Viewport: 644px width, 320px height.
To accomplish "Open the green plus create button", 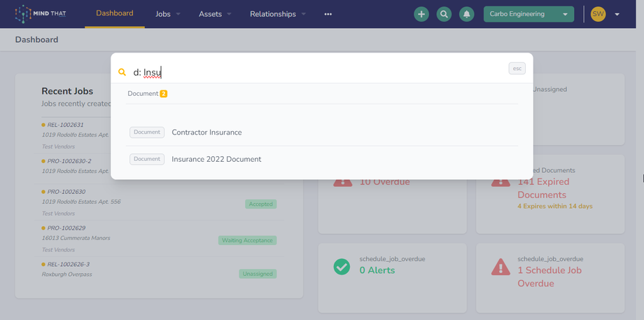I will click(x=421, y=14).
